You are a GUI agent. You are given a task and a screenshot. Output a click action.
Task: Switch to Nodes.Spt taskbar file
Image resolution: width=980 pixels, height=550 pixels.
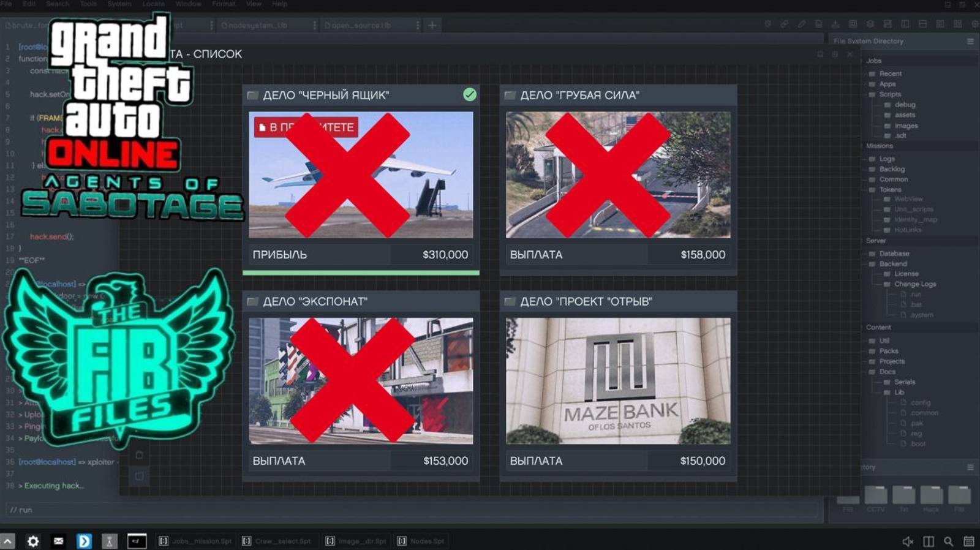[x=420, y=541]
